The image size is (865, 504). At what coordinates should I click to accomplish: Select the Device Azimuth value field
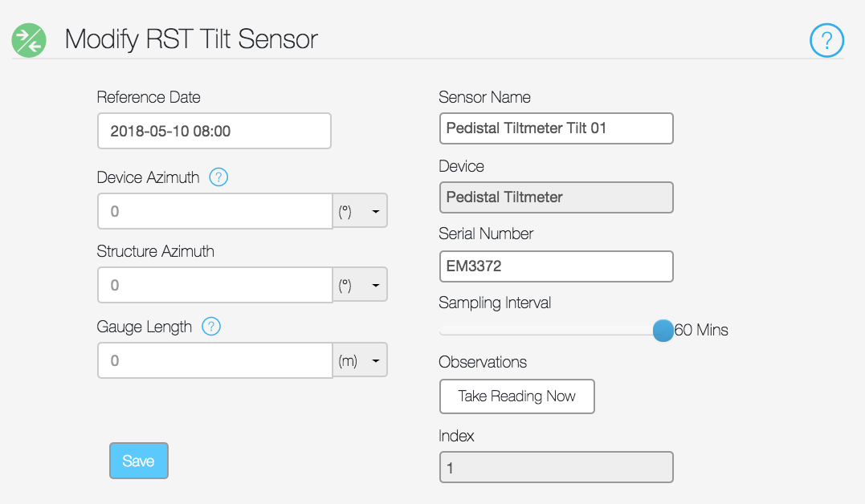(x=214, y=210)
